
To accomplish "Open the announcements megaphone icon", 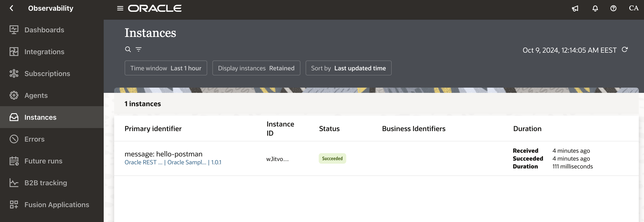I will coord(575,9).
